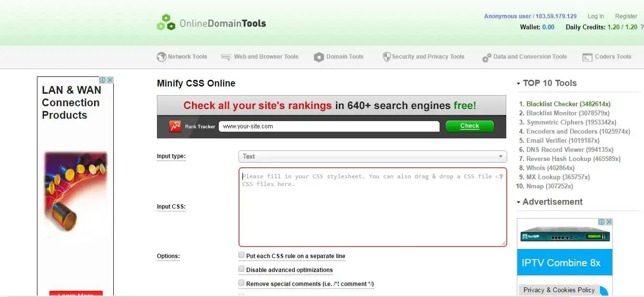Open the Coders Tools menu
The height and width of the screenshot is (297, 644).
pos(613,57)
